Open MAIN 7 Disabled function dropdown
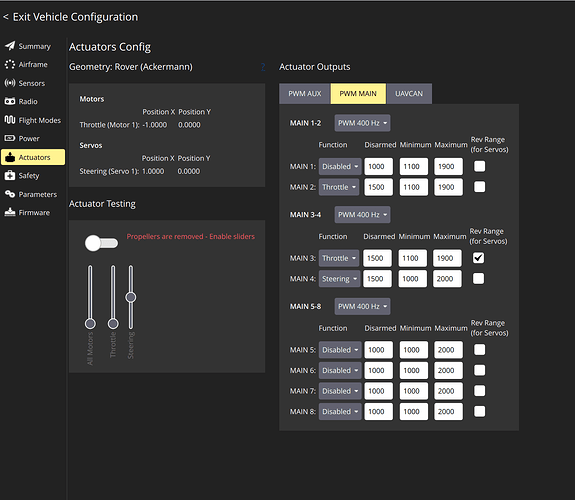This screenshot has width=575, height=500. point(340,391)
